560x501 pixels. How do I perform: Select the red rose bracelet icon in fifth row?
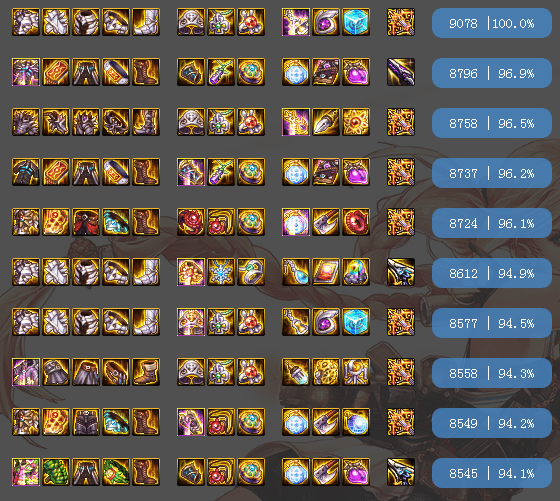[x=191, y=222]
